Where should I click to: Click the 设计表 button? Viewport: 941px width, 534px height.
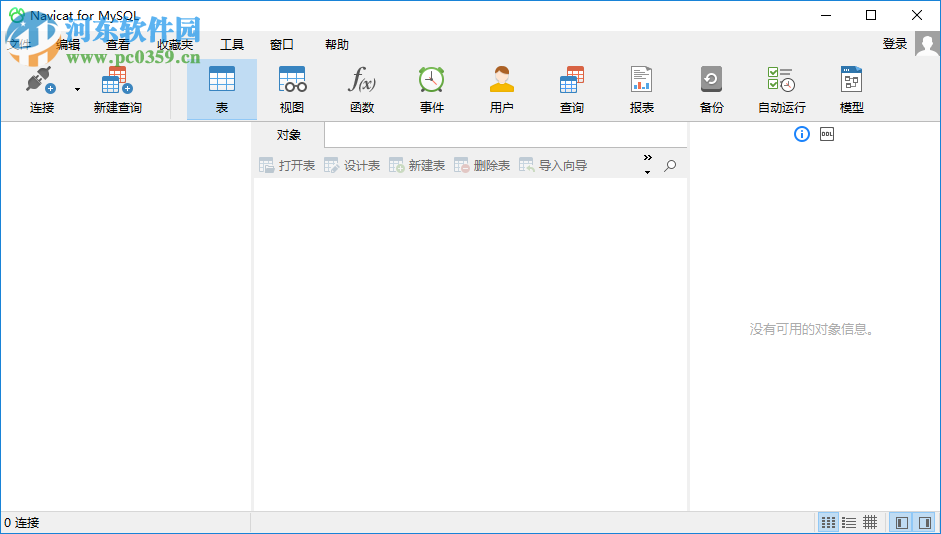pyautogui.click(x=352, y=166)
